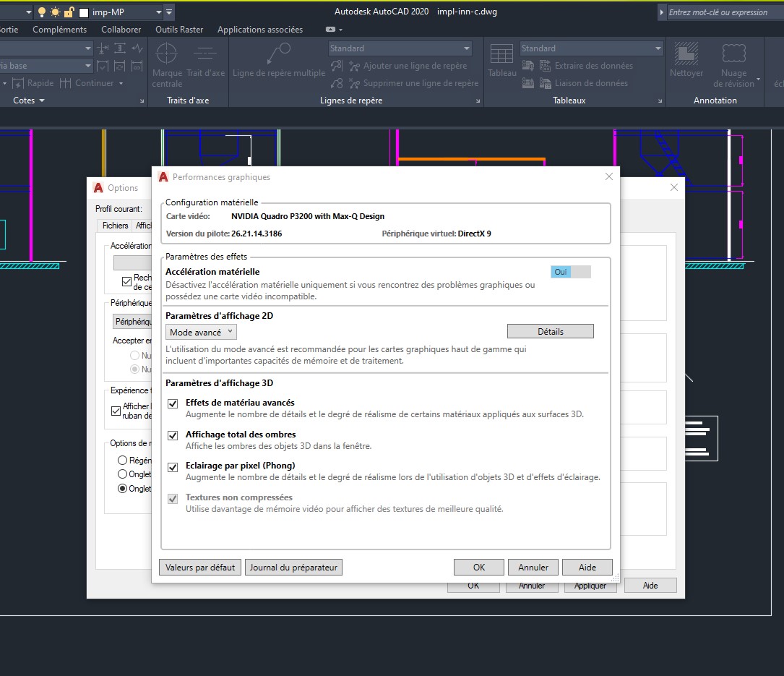This screenshot has width=784, height=676.
Task: Uncheck Affichage total des ombres
Action: click(x=173, y=435)
